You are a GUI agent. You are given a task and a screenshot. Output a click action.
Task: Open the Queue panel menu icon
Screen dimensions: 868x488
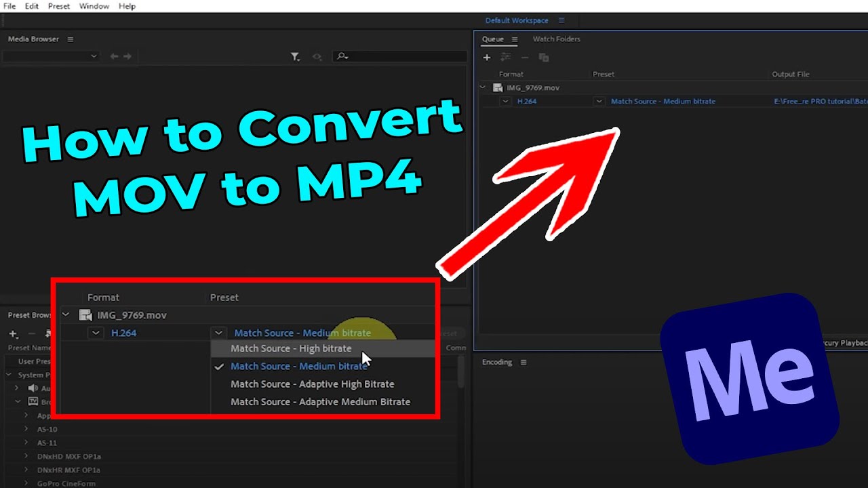point(515,39)
